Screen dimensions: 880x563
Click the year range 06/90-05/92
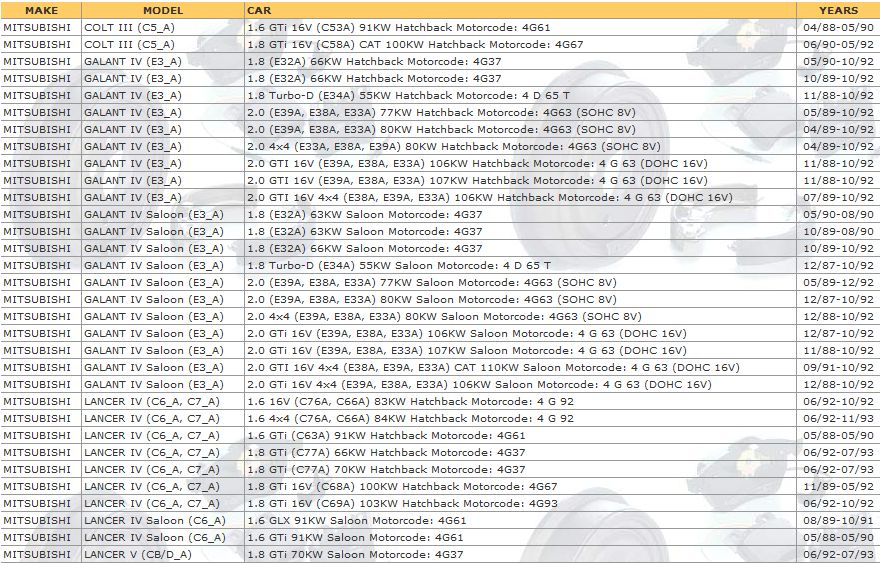[838, 44]
